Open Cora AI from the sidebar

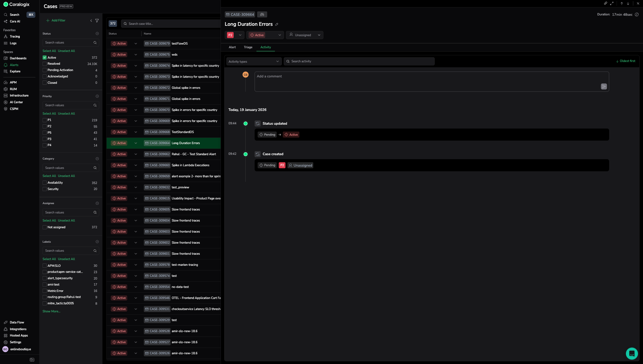coord(15,21)
